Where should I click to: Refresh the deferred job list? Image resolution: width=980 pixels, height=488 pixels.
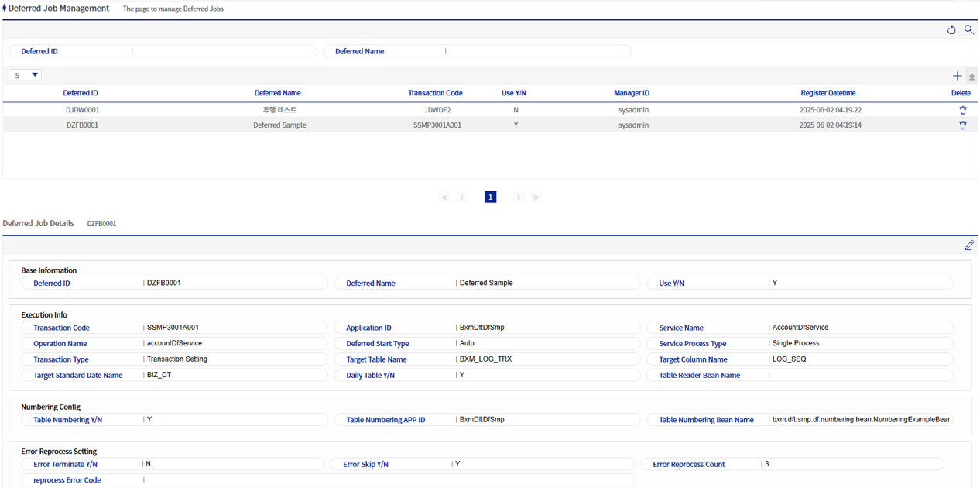(x=951, y=29)
